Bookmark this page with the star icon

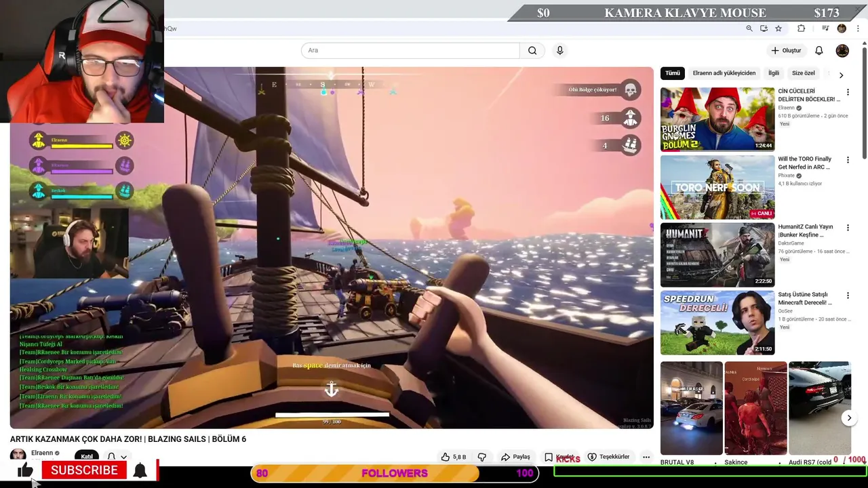(778, 28)
